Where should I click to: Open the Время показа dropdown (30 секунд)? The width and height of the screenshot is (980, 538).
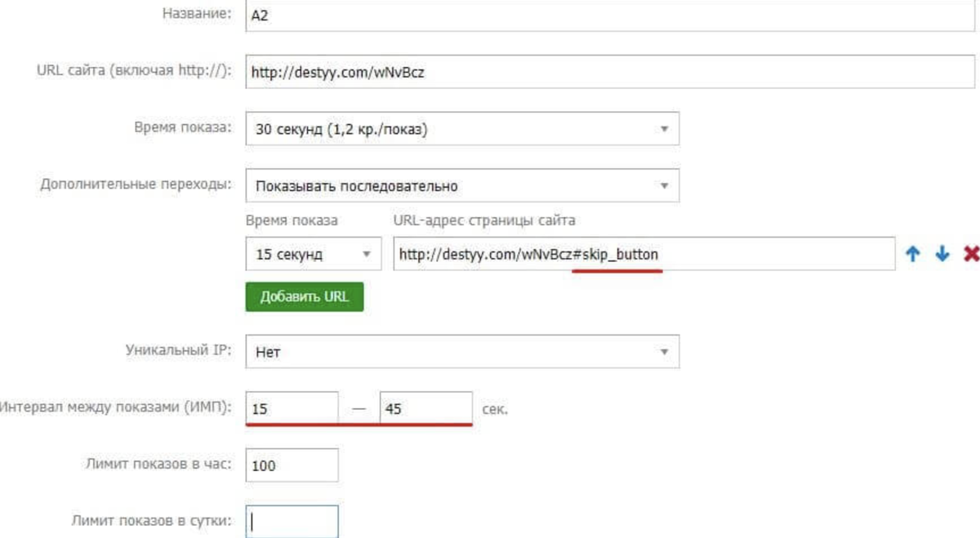click(x=462, y=129)
